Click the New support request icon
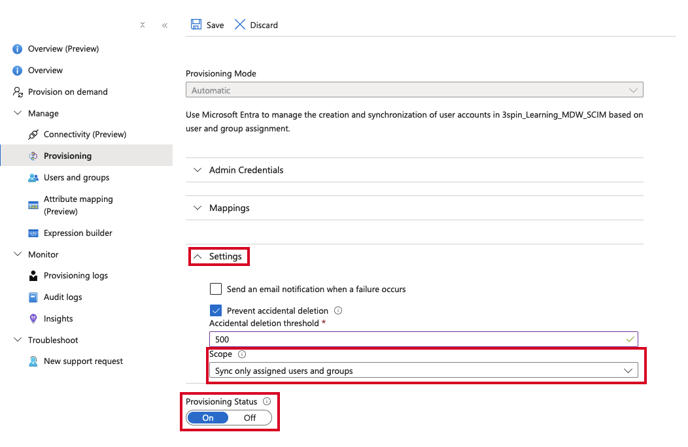This screenshot has width=688, height=447. click(33, 361)
